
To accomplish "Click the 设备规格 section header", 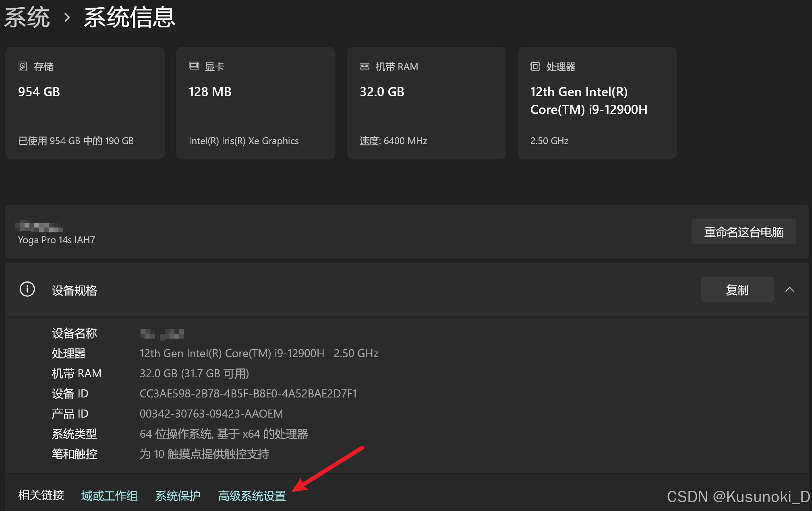I will pyautogui.click(x=75, y=290).
